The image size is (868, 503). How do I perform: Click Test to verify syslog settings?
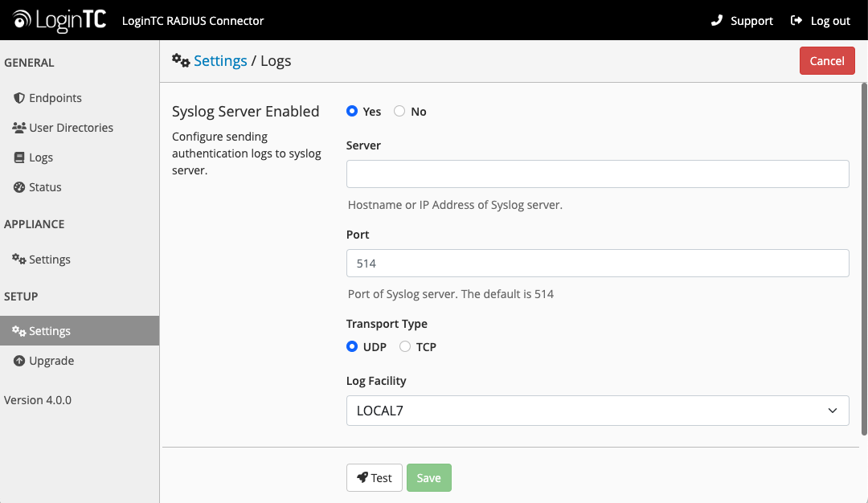[x=374, y=477]
